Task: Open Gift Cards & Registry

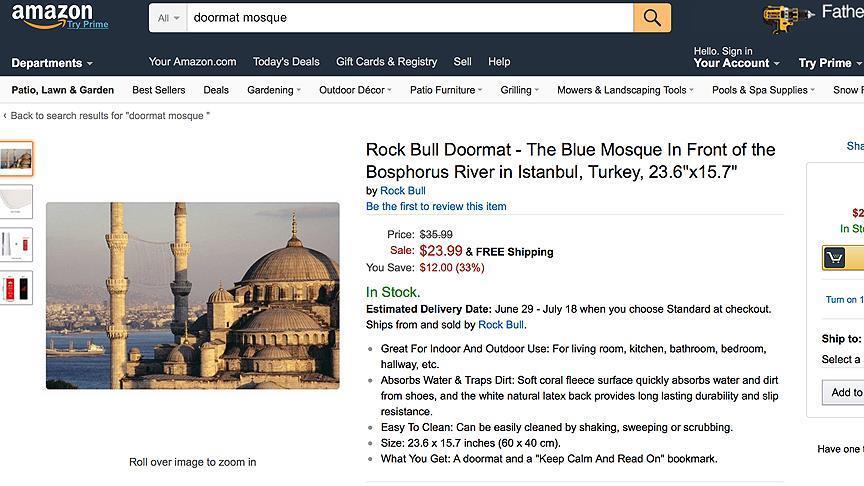Action: click(x=386, y=62)
